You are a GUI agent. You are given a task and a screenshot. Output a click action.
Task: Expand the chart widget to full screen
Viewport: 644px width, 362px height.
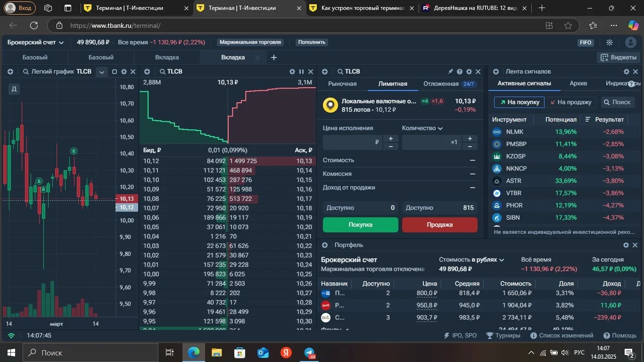pos(114,72)
